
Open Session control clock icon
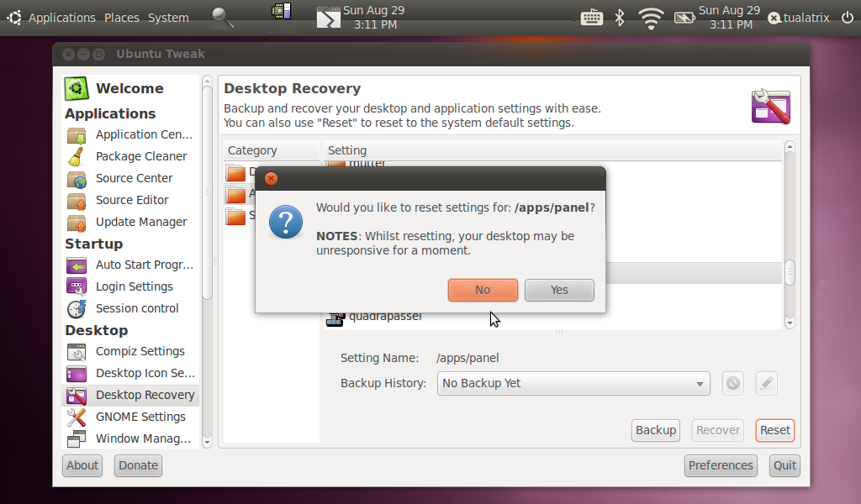point(77,309)
